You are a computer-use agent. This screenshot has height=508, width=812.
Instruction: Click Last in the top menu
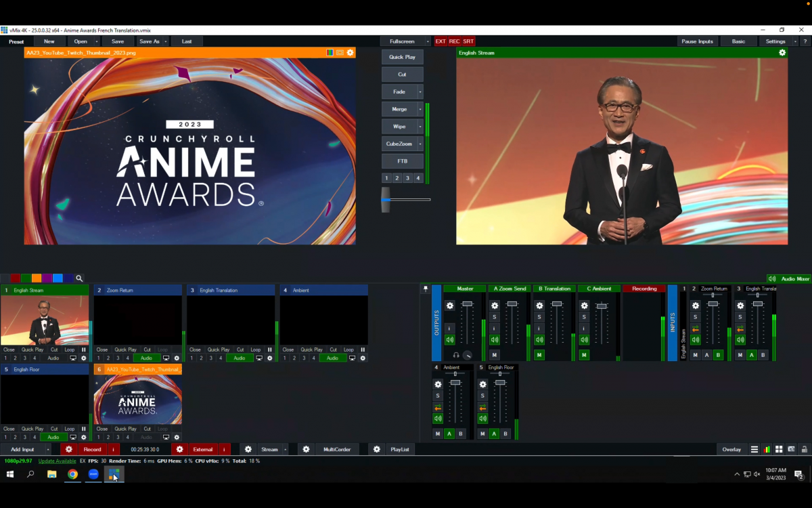point(187,41)
